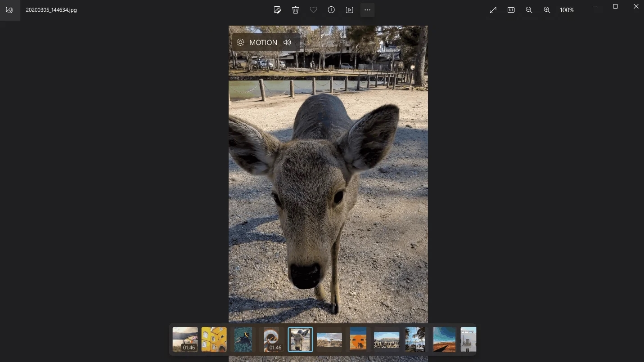Show image at actual size 1:1
The image size is (644, 362).
[511, 10]
